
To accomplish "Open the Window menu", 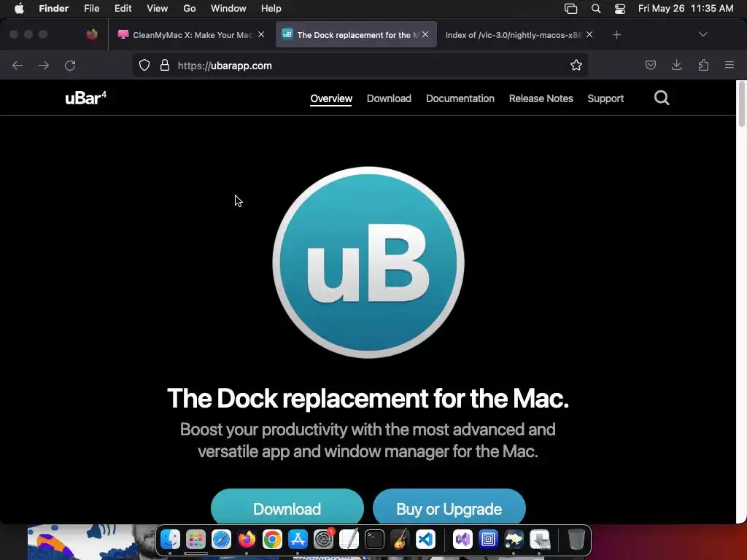I will 228,8.
